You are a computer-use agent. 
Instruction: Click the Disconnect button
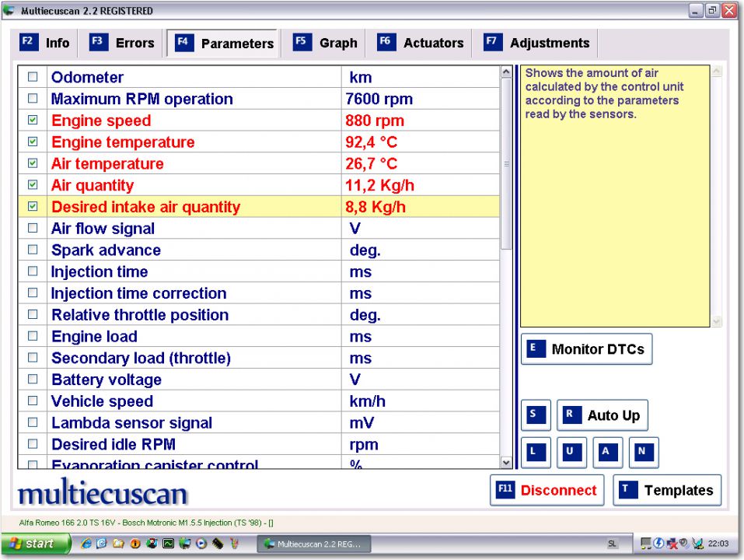pyautogui.click(x=547, y=490)
